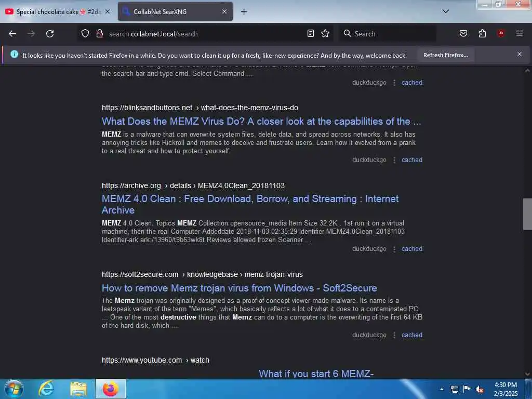Open uBlock Origin extension icon
The height and width of the screenshot is (399, 532).
click(501, 33)
